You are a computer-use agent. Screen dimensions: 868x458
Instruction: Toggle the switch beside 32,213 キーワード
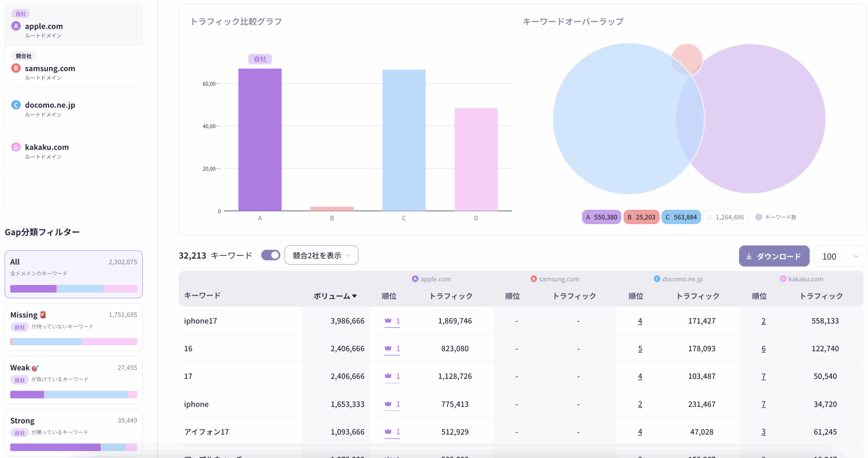point(270,255)
